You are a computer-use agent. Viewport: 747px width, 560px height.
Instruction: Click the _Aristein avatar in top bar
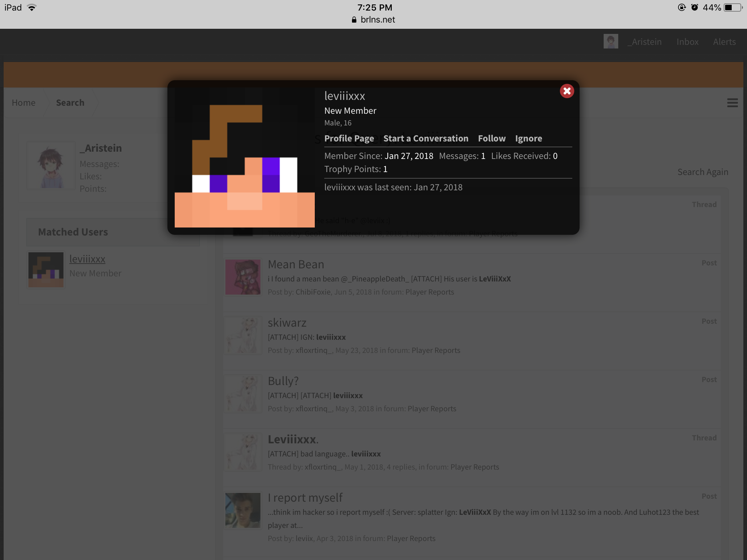[x=611, y=41]
